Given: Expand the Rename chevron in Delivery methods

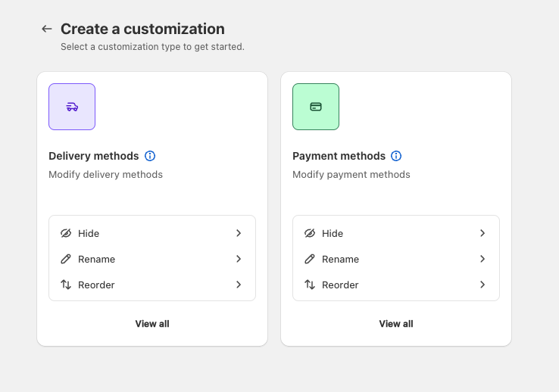Looking at the screenshot, I should (x=239, y=259).
